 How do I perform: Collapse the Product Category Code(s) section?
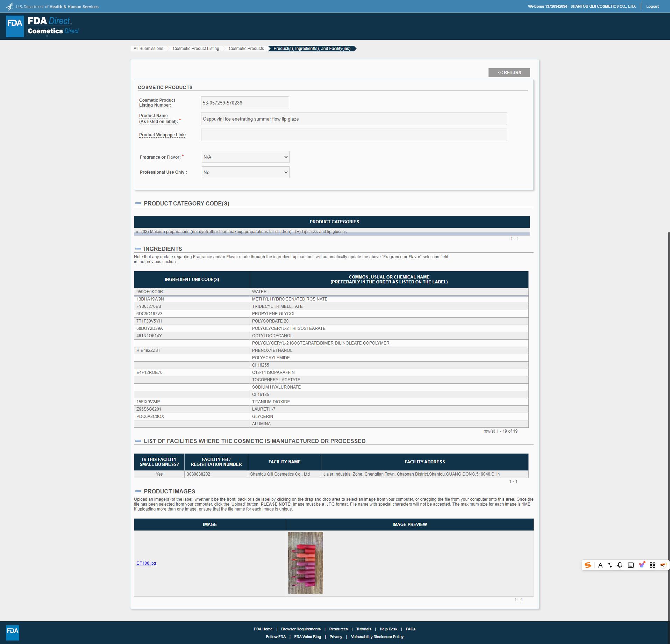pos(138,203)
